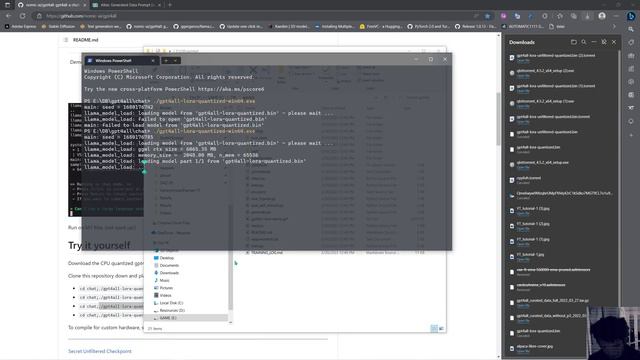The width and height of the screenshot is (640, 360).
Task: Select Local Disk (C:) in Explorer
Action: 171,303
